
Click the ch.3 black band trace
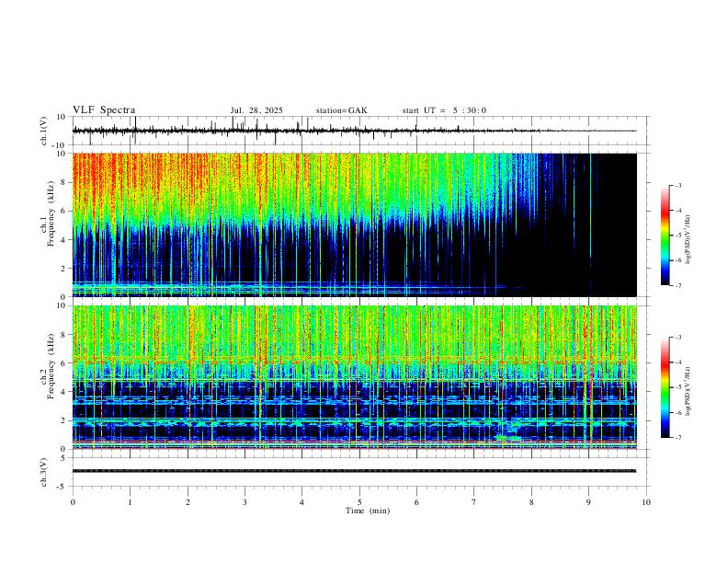pos(354,471)
